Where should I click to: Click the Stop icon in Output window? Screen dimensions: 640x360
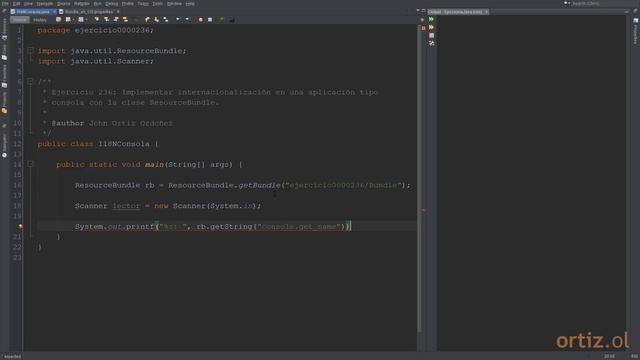click(431, 36)
